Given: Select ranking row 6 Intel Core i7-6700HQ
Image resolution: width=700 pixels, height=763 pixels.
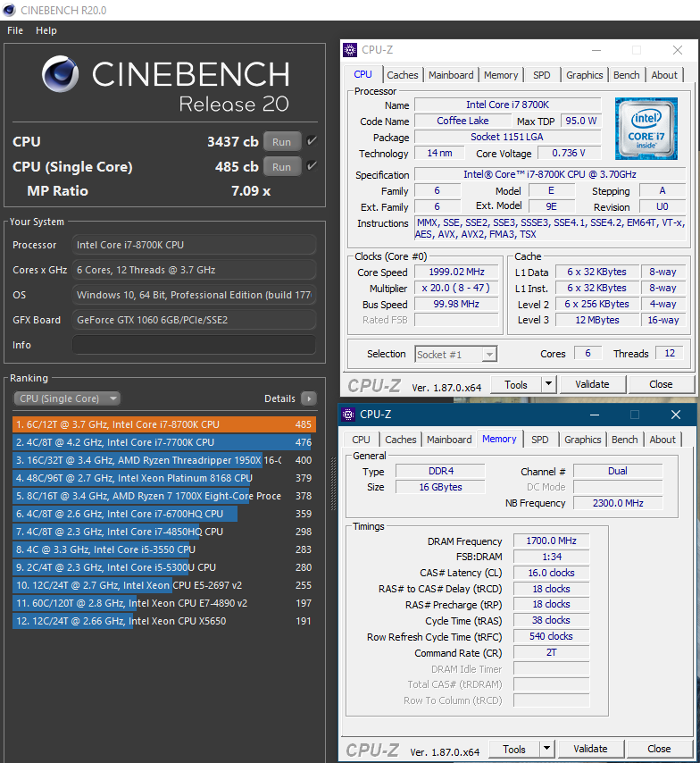Looking at the screenshot, I should 164,514.
